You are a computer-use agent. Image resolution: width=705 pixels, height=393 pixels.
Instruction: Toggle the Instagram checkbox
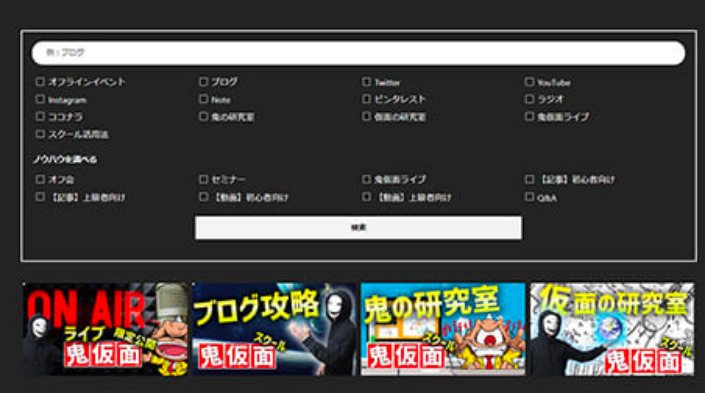coord(40,99)
